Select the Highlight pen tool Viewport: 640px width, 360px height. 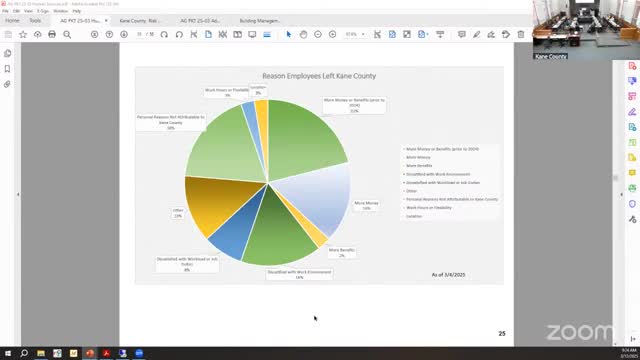coord(476,34)
